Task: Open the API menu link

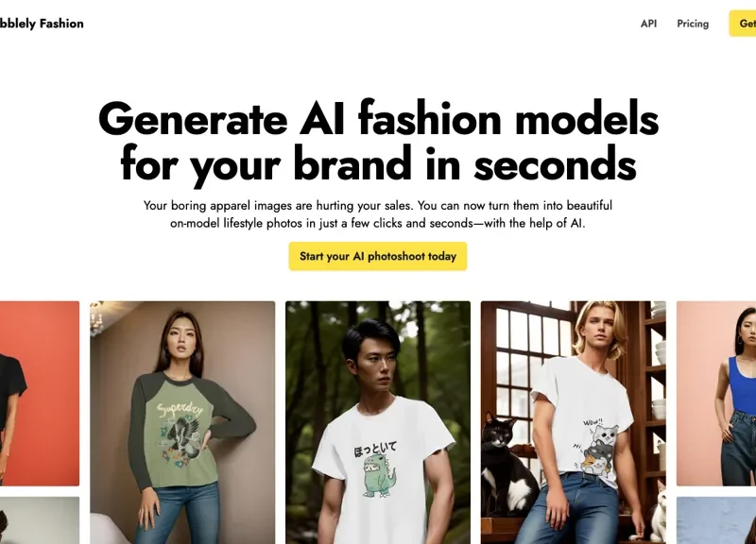Action: (648, 24)
